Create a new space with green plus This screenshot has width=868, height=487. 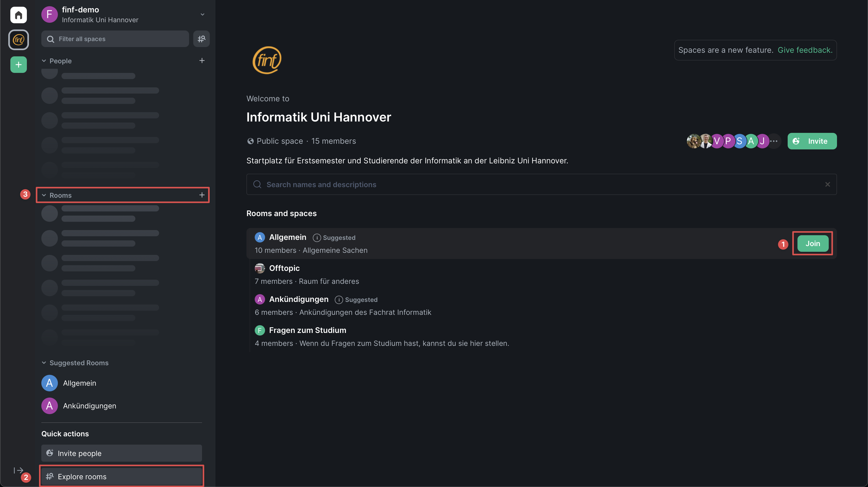pos(19,64)
